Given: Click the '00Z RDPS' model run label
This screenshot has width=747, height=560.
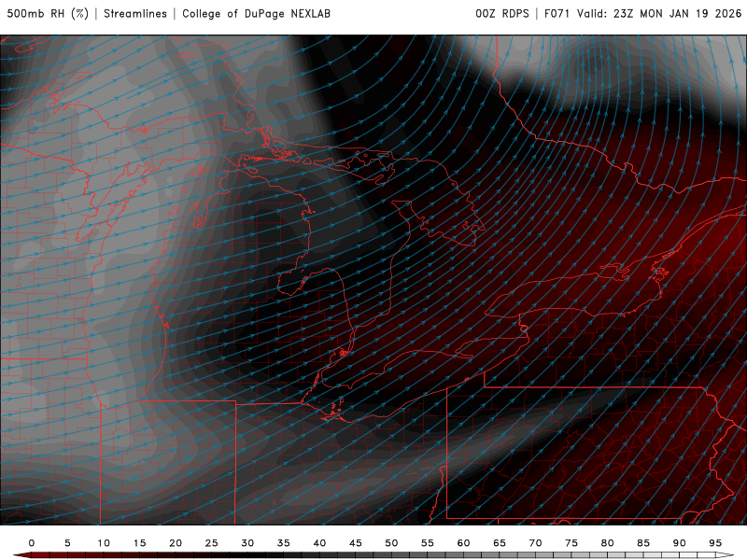Looking at the screenshot, I should (502, 14).
